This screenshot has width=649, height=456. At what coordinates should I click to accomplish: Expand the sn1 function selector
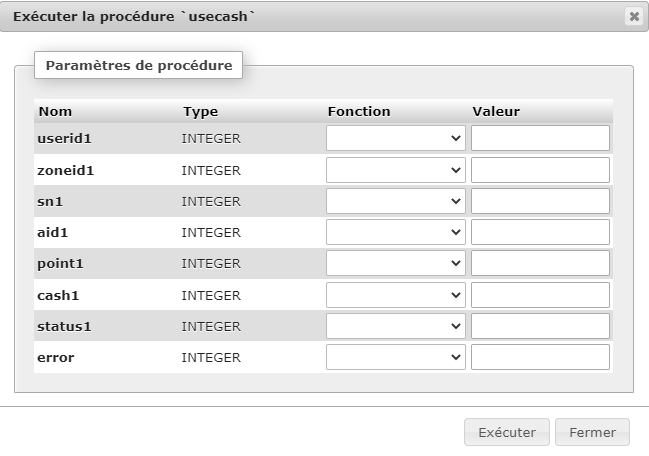pos(396,201)
